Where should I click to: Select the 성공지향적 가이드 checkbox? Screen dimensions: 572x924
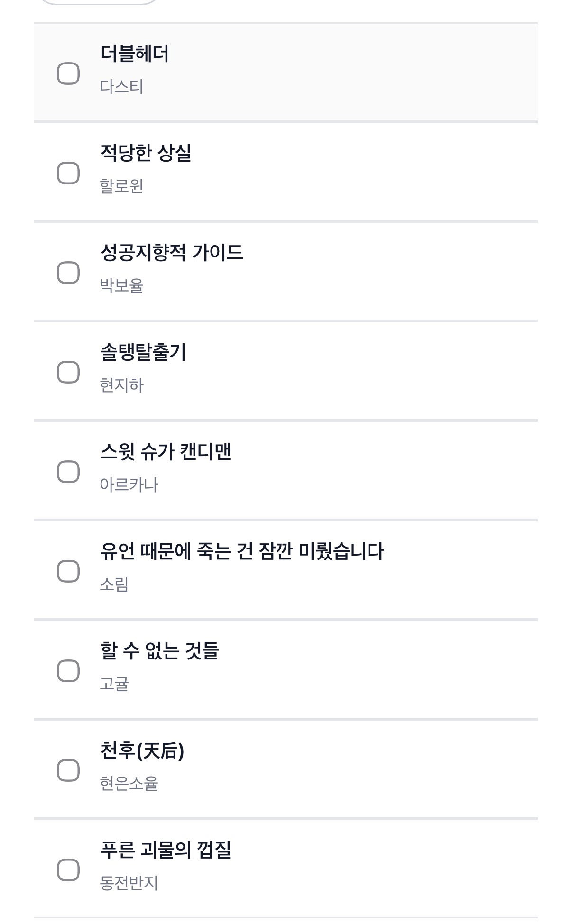[68, 273]
